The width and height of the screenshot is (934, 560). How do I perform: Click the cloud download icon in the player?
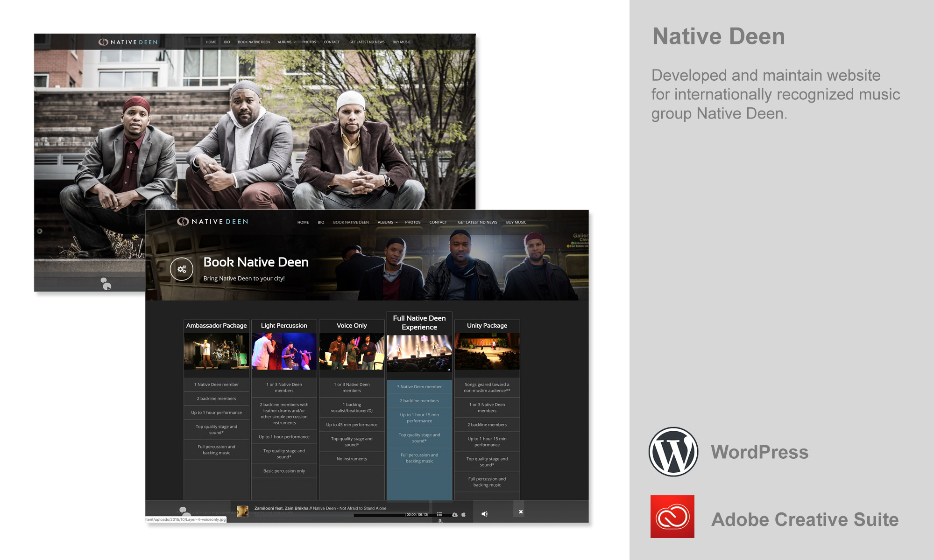click(x=455, y=515)
